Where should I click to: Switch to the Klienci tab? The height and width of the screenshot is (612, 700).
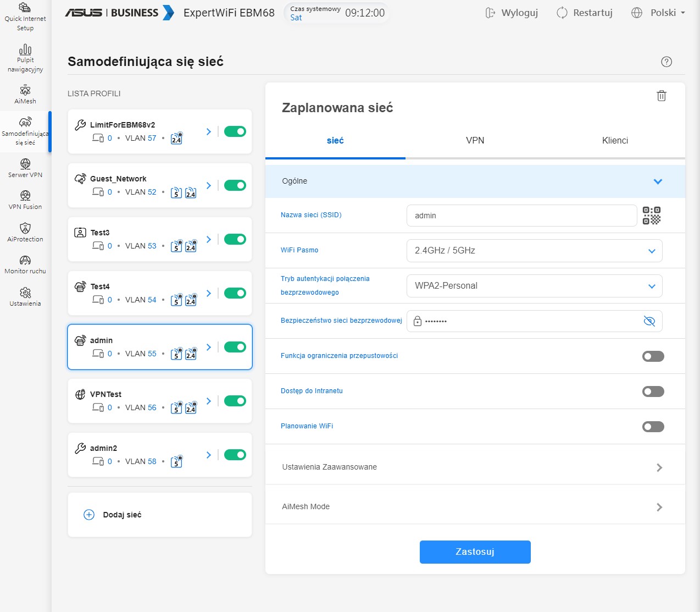[615, 141]
